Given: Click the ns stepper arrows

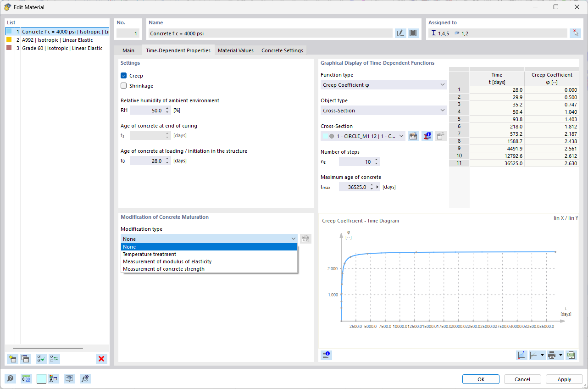Looking at the screenshot, I should pyautogui.click(x=377, y=162).
